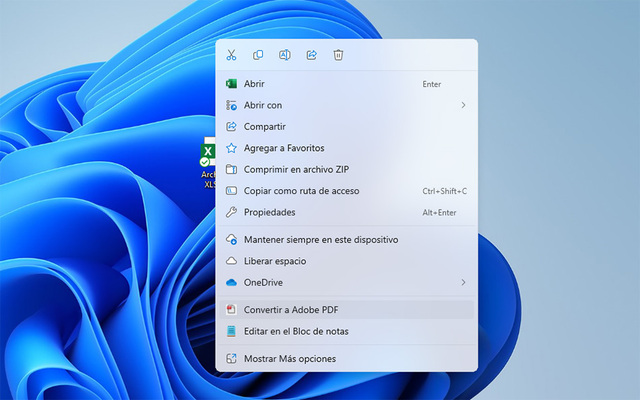Screen dimensions: 640x400
Task: Select the Excel file icon on the desktop
Action: [x=208, y=154]
